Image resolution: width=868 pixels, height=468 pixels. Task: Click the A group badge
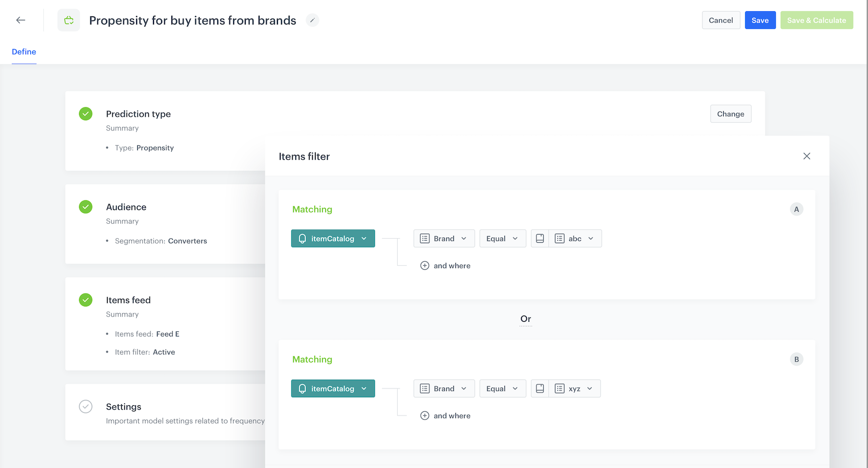tap(796, 209)
